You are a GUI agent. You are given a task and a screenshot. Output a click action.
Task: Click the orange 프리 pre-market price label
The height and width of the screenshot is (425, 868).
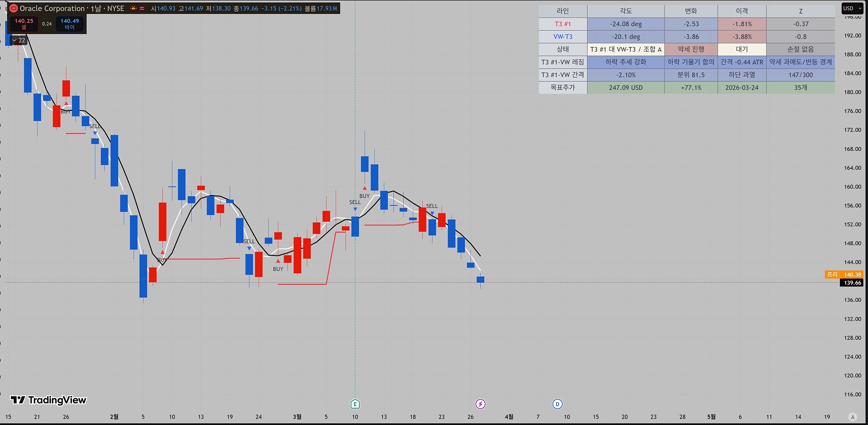click(x=832, y=274)
